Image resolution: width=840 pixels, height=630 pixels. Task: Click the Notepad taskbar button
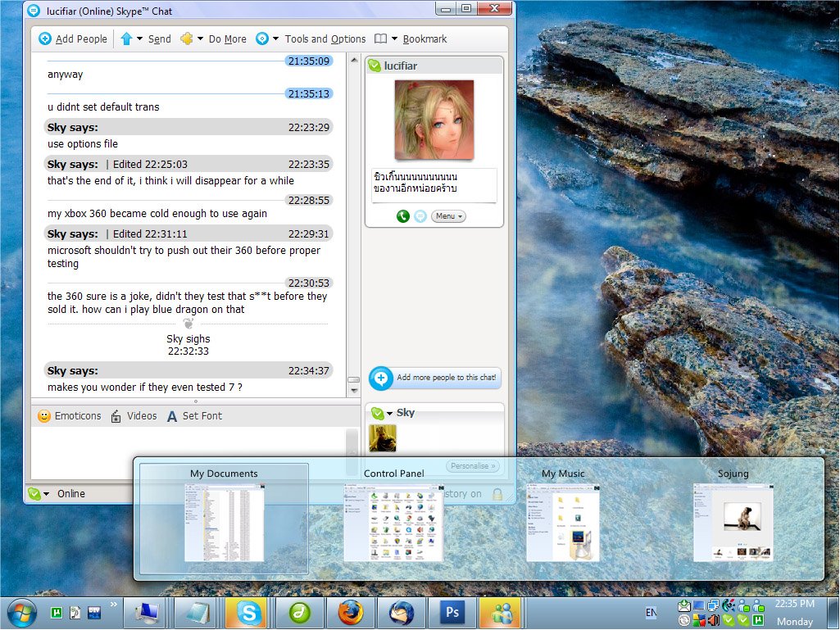(x=197, y=613)
